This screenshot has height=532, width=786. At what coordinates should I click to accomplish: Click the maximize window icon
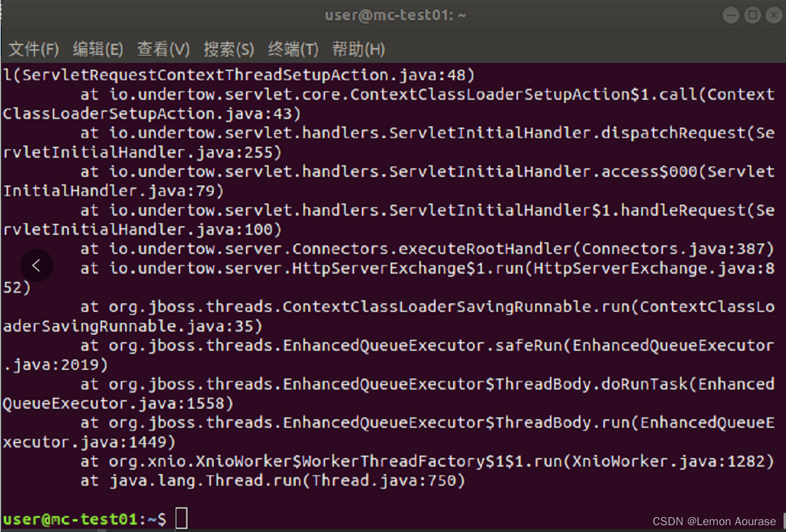(753, 15)
